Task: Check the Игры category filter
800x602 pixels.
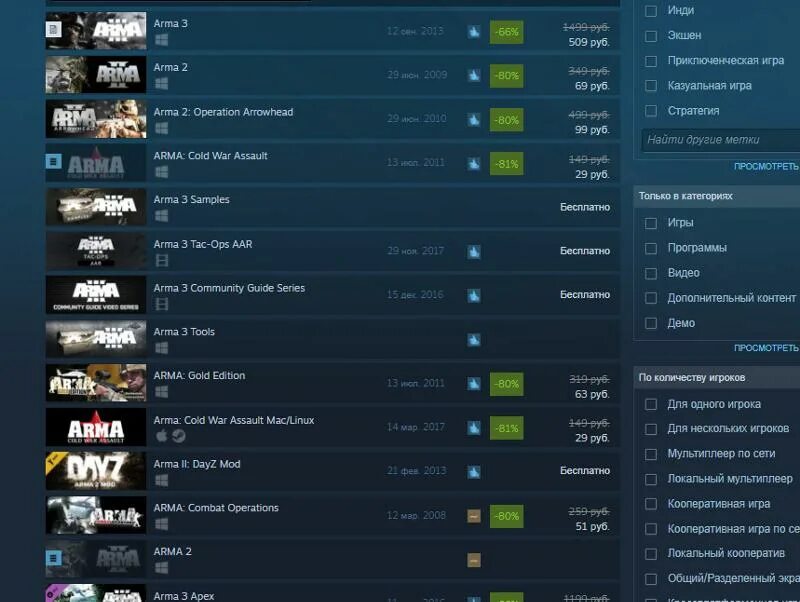Action: (651, 223)
